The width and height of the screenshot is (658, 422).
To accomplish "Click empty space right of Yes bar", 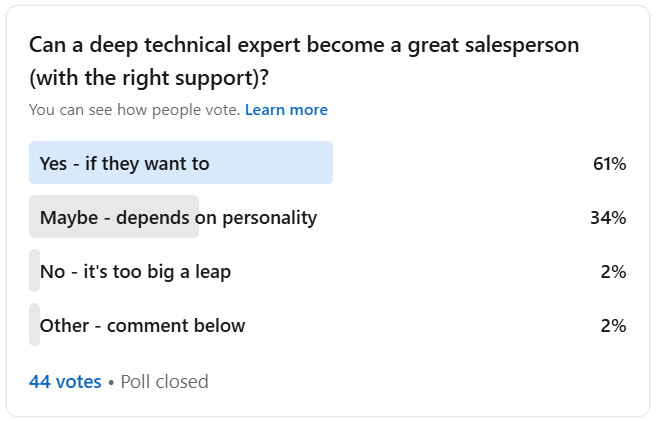I will pyautogui.click(x=462, y=163).
